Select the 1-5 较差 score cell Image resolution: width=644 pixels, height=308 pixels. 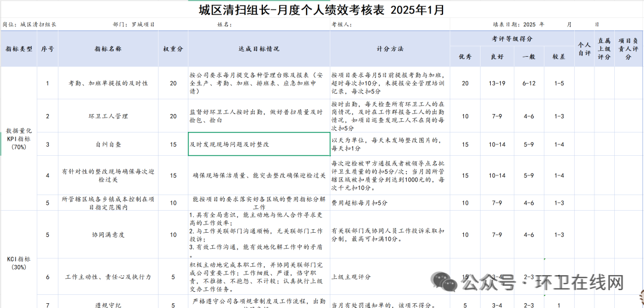(559, 83)
